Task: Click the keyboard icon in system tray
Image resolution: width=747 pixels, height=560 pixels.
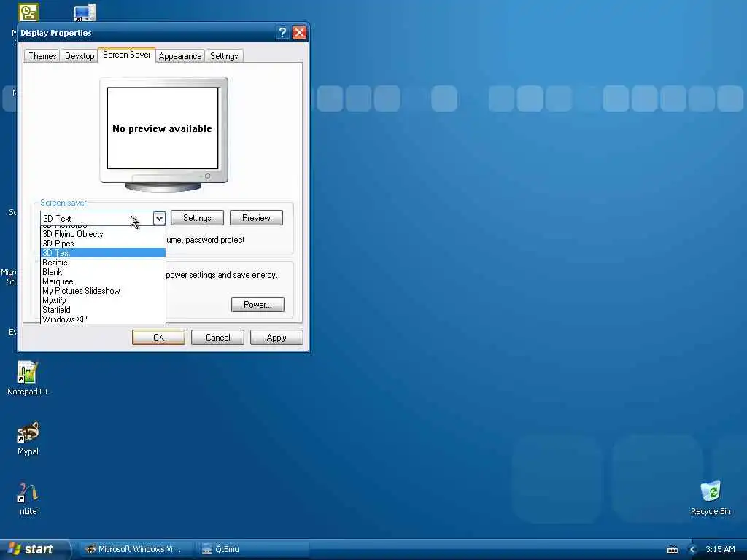Action: (x=672, y=550)
